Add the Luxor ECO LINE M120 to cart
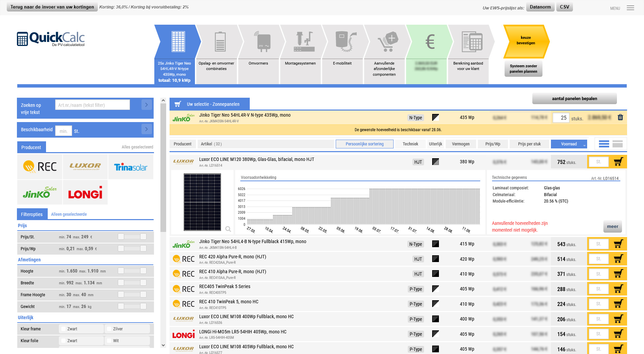644x354 pixels. (x=619, y=162)
